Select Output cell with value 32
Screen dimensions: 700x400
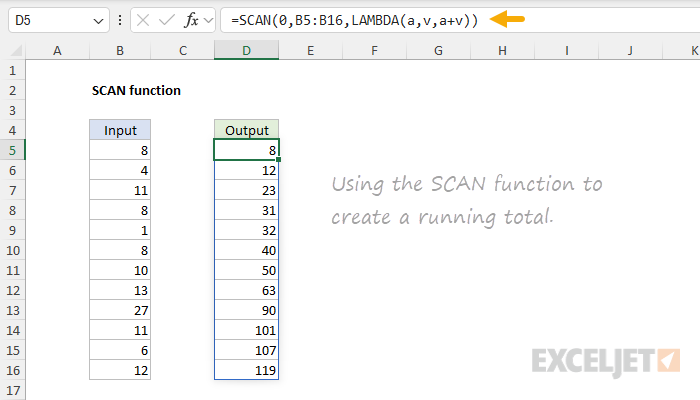(246, 230)
